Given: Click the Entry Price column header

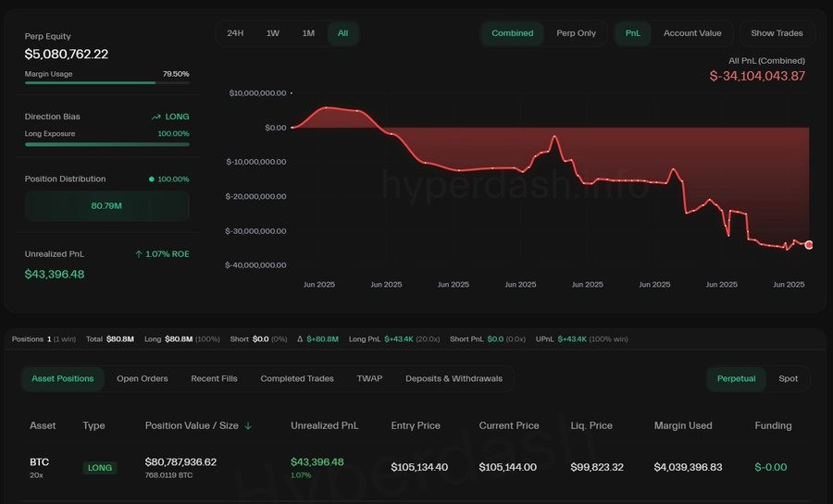Looking at the screenshot, I should click(416, 426).
